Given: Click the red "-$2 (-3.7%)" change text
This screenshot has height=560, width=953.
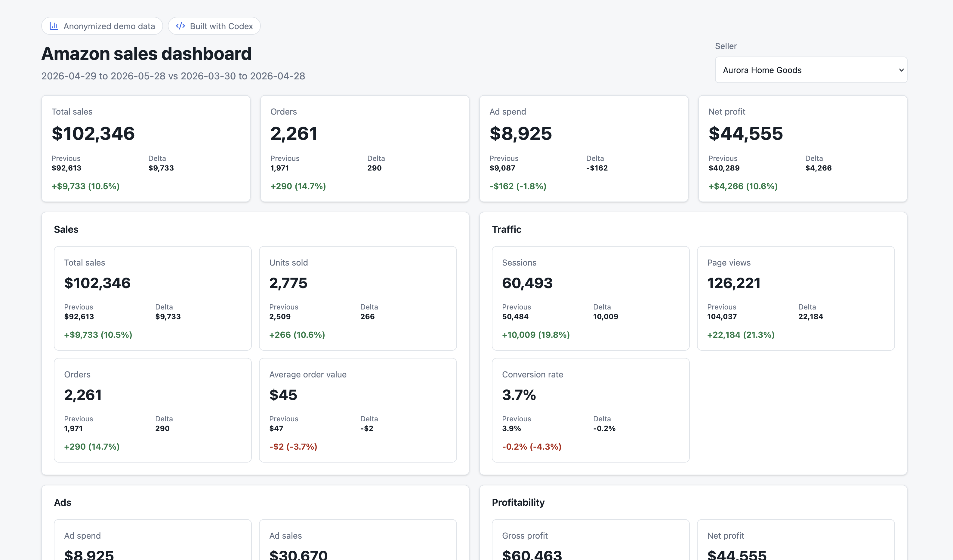Looking at the screenshot, I should pos(293,447).
